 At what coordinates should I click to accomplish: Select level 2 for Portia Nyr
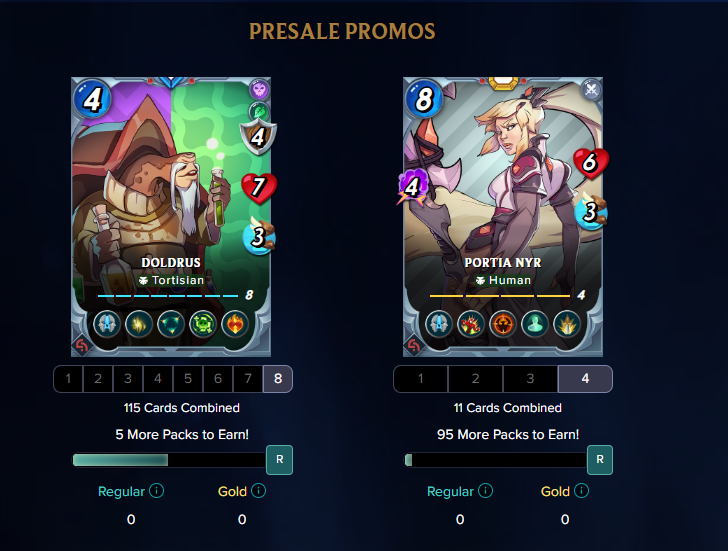tap(475, 379)
